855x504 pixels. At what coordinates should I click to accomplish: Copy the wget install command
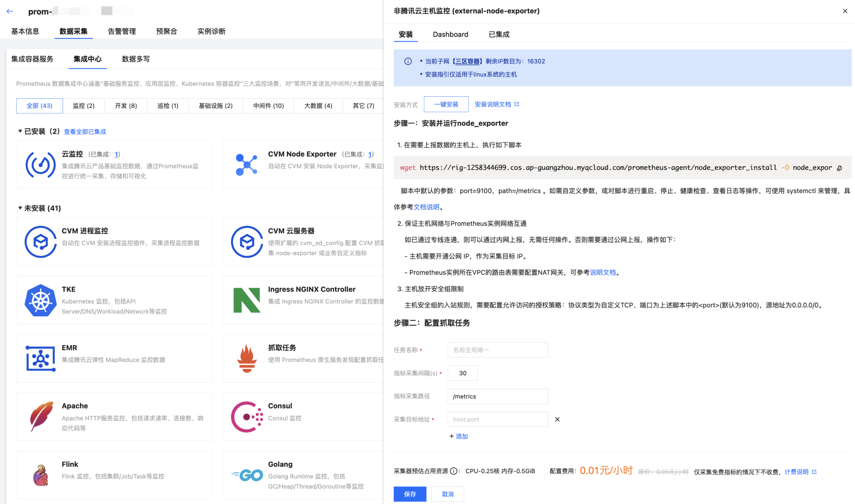[x=839, y=168]
